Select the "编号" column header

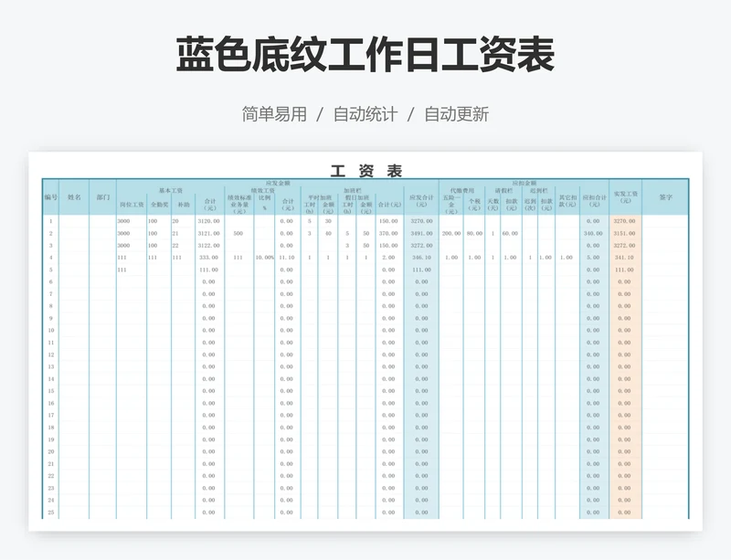click(51, 197)
